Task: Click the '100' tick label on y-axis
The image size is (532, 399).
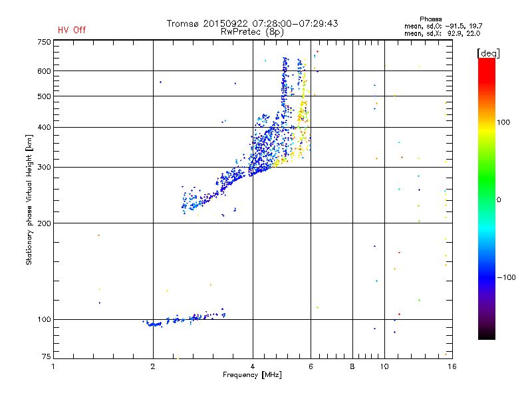Action: pos(44,319)
